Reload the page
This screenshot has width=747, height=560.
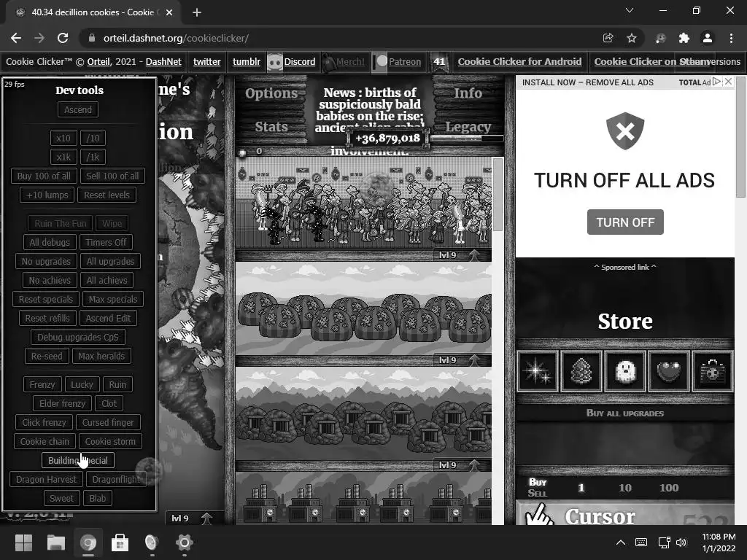(63, 38)
